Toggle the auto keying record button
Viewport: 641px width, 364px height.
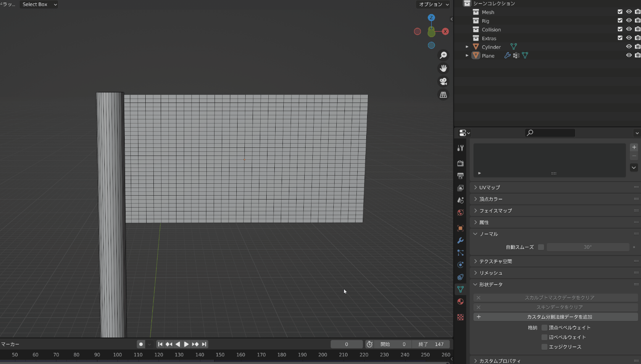[141, 344]
